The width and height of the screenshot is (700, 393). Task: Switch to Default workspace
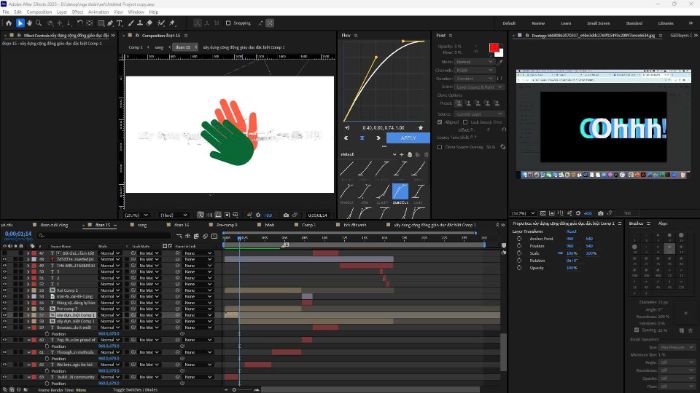click(x=508, y=23)
